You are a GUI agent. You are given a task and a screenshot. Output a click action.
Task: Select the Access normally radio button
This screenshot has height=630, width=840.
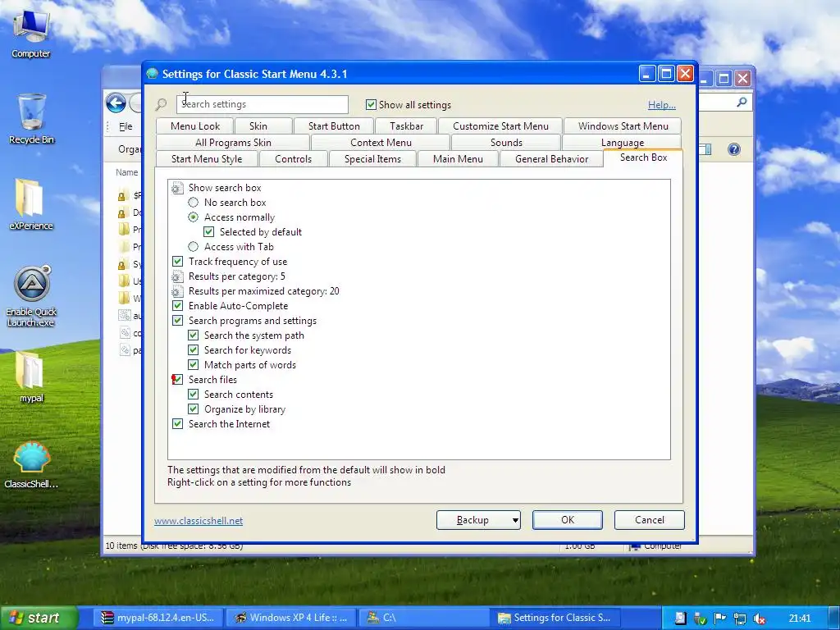[194, 217]
